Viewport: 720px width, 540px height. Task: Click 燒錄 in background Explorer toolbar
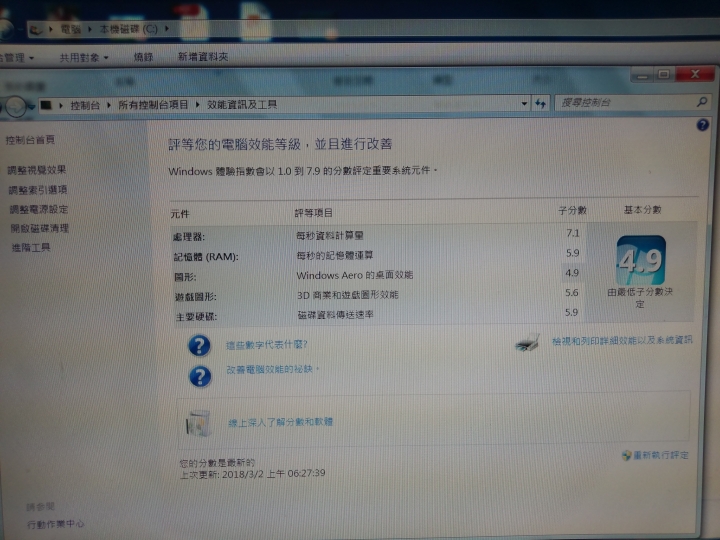(143, 57)
